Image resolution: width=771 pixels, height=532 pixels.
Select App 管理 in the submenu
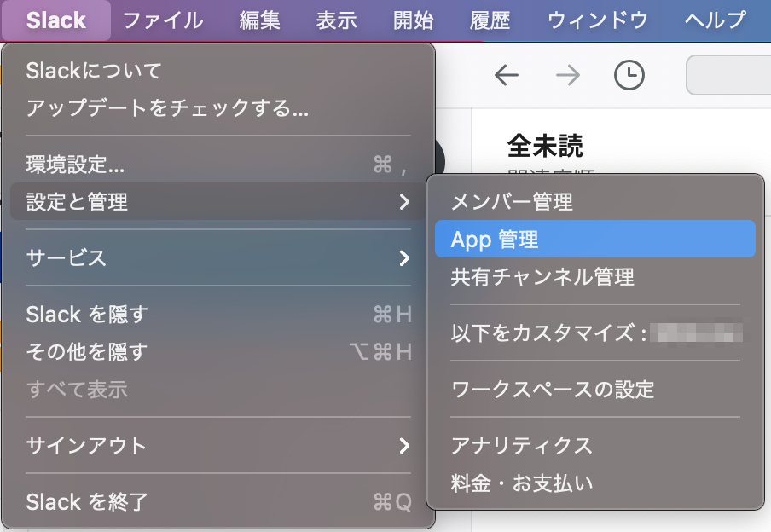595,239
